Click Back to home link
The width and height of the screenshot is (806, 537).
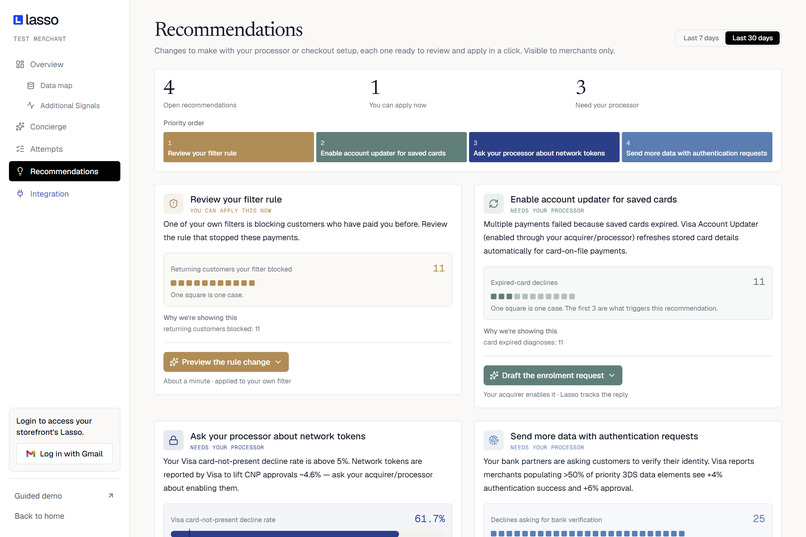coord(39,516)
